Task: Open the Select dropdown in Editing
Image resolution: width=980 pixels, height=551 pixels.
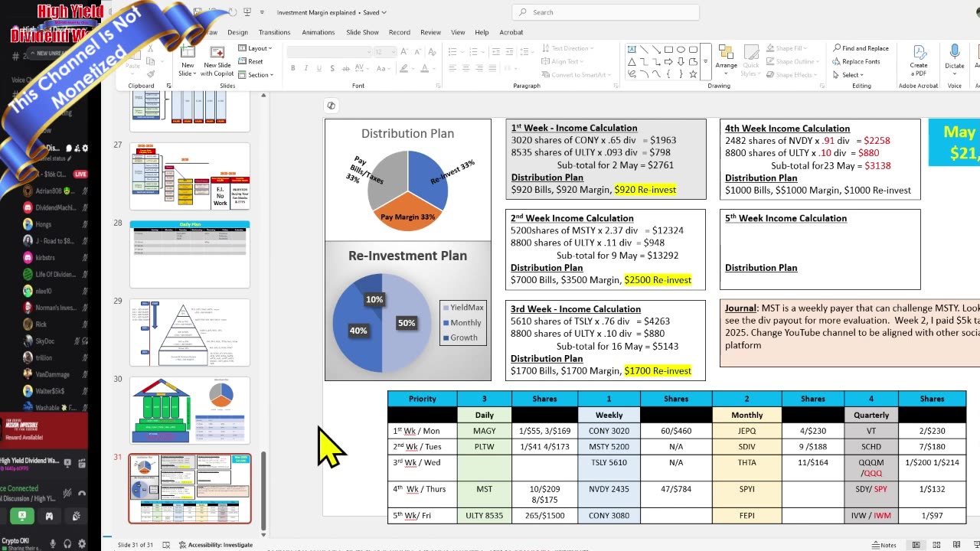Action: coord(848,75)
